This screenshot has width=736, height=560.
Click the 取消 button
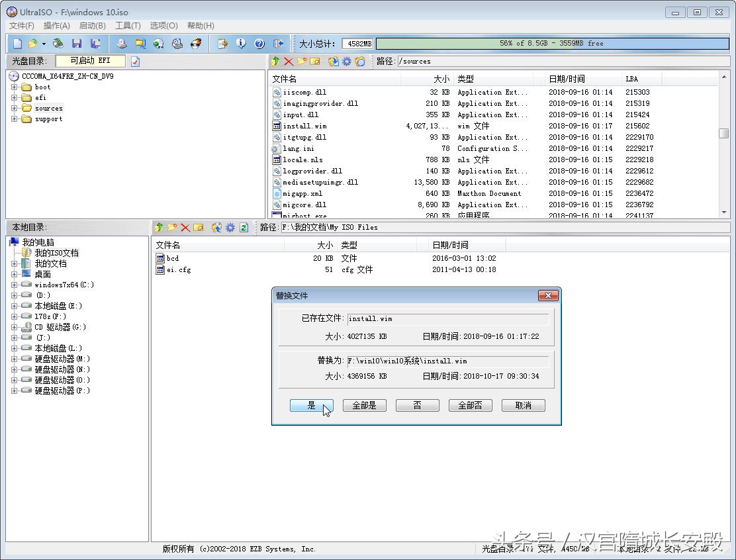click(x=524, y=406)
